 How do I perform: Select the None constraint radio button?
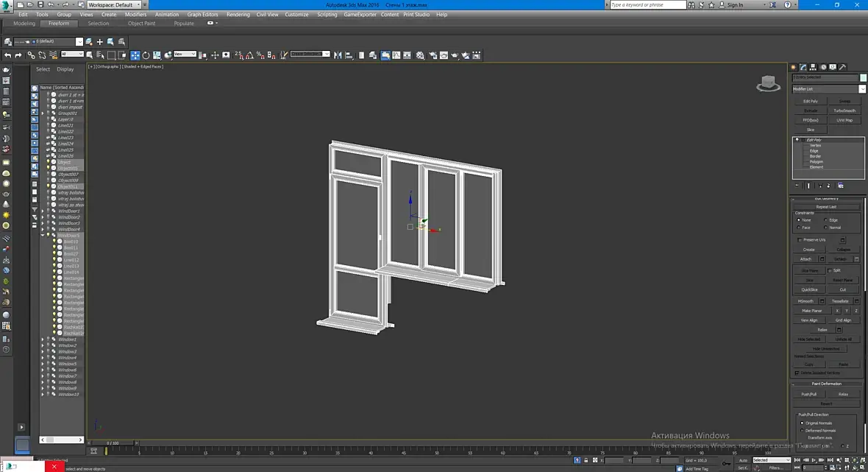click(799, 220)
